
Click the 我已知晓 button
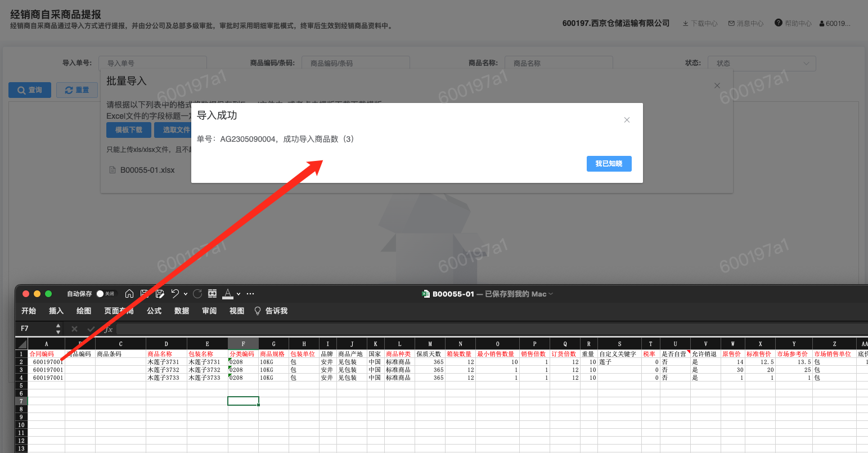[609, 164]
